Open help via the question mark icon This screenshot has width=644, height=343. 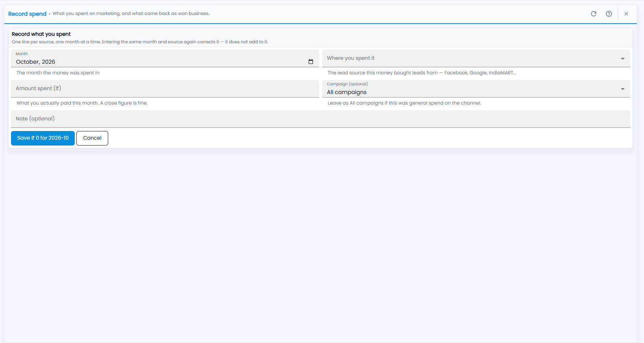tap(609, 14)
